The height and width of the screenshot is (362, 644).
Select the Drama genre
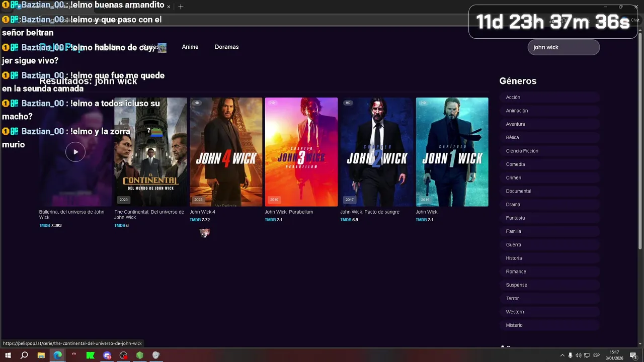549,205
